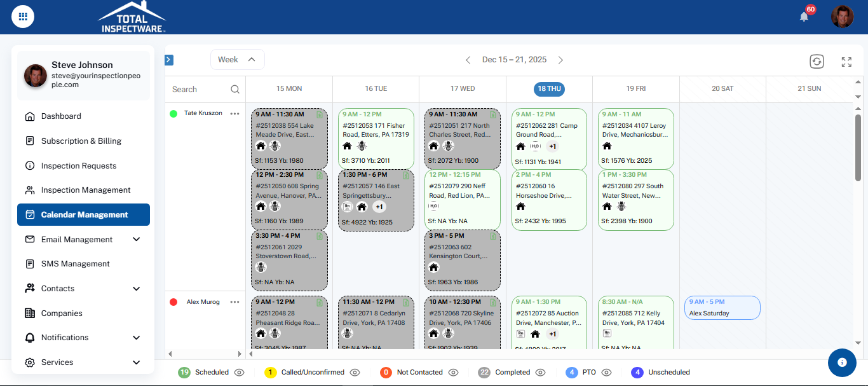Click the notifications bell with 60 badge

[x=804, y=17]
